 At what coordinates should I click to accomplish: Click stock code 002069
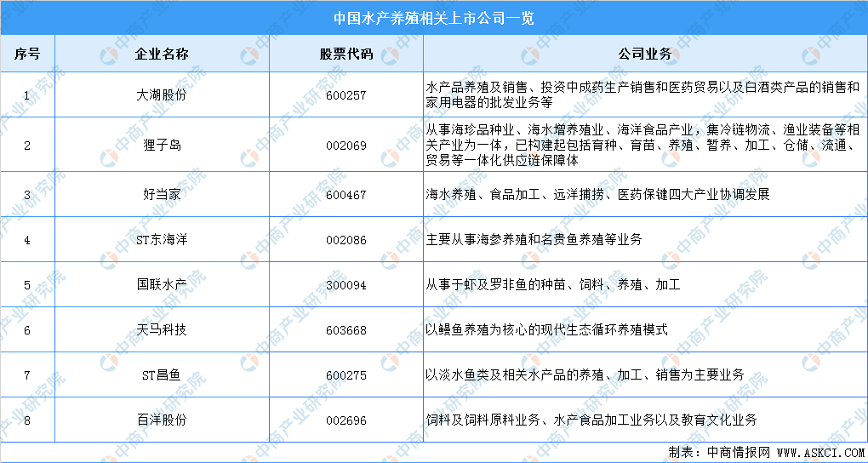tap(346, 146)
